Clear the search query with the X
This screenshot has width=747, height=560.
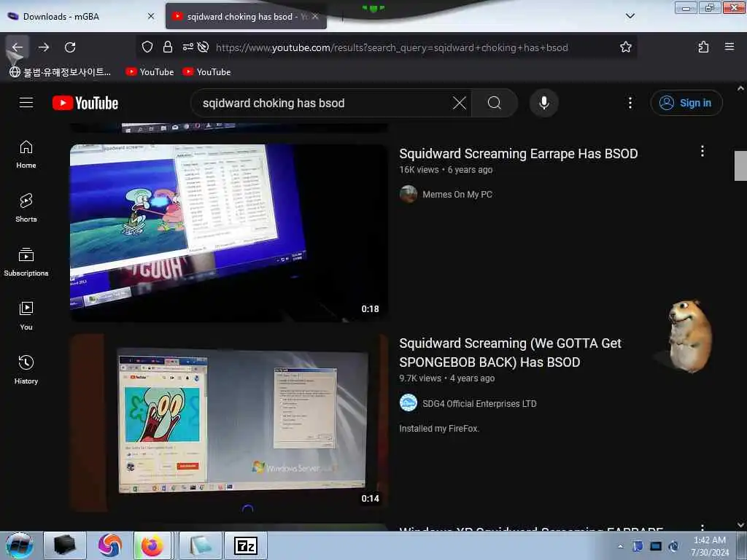tap(460, 103)
